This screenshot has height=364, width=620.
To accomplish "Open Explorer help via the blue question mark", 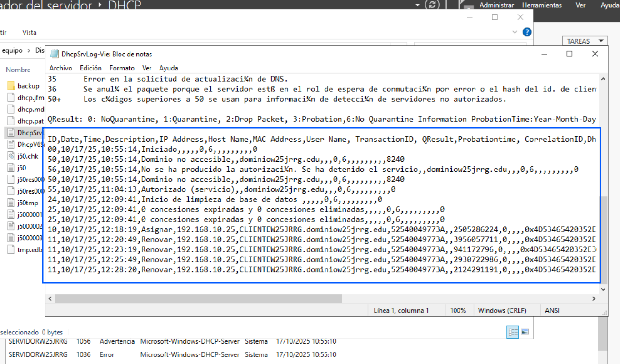I will click(x=527, y=32).
